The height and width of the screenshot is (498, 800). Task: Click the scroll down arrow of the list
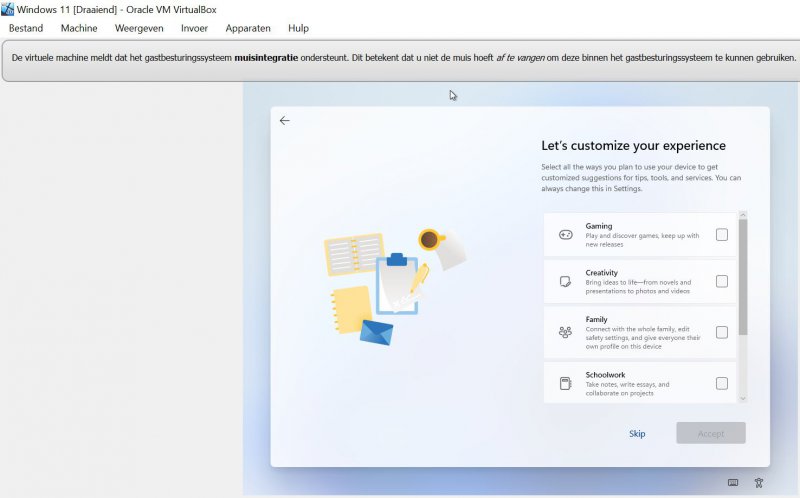tap(743, 399)
